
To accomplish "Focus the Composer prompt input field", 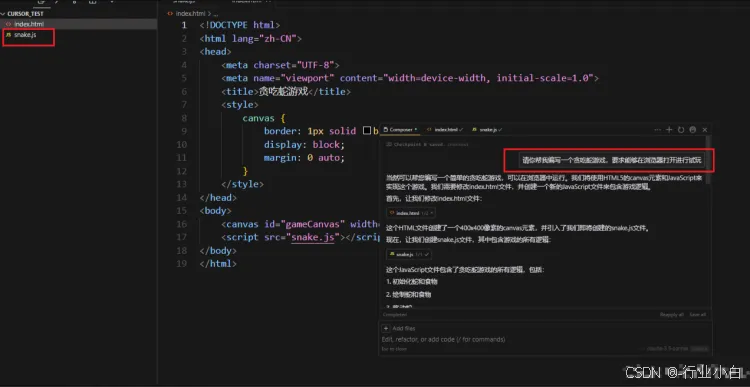I will click(545, 340).
